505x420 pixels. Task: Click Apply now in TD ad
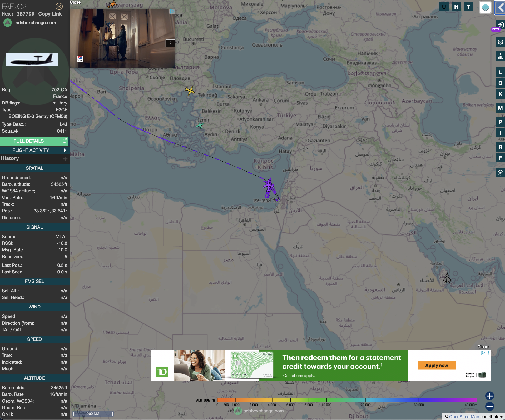437,365
